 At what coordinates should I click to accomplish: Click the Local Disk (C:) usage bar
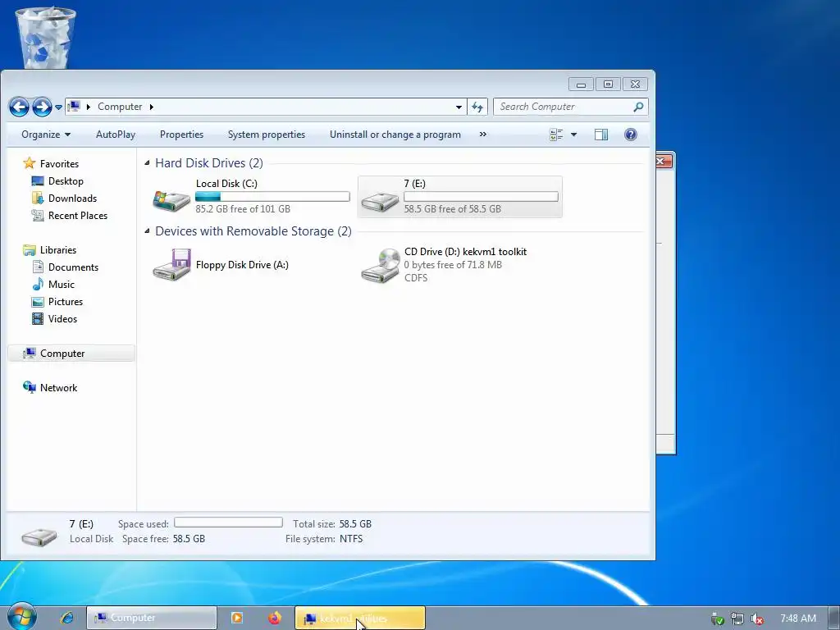[x=272, y=197]
